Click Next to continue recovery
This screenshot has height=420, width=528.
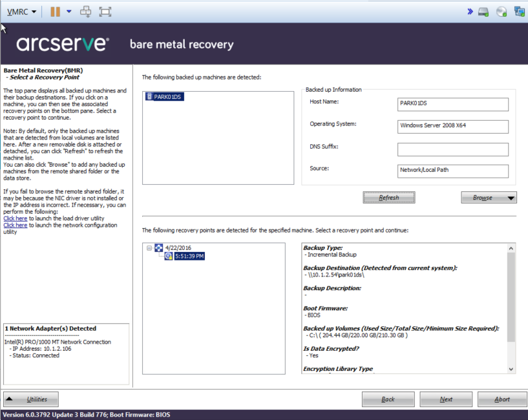click(446, 399)
